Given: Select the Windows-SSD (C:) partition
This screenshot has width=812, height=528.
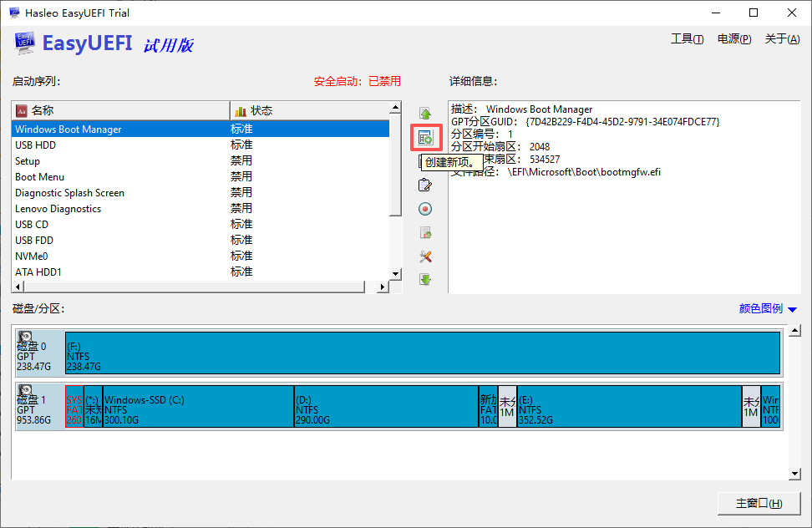Looking at the screenshot, I should 198,406.
